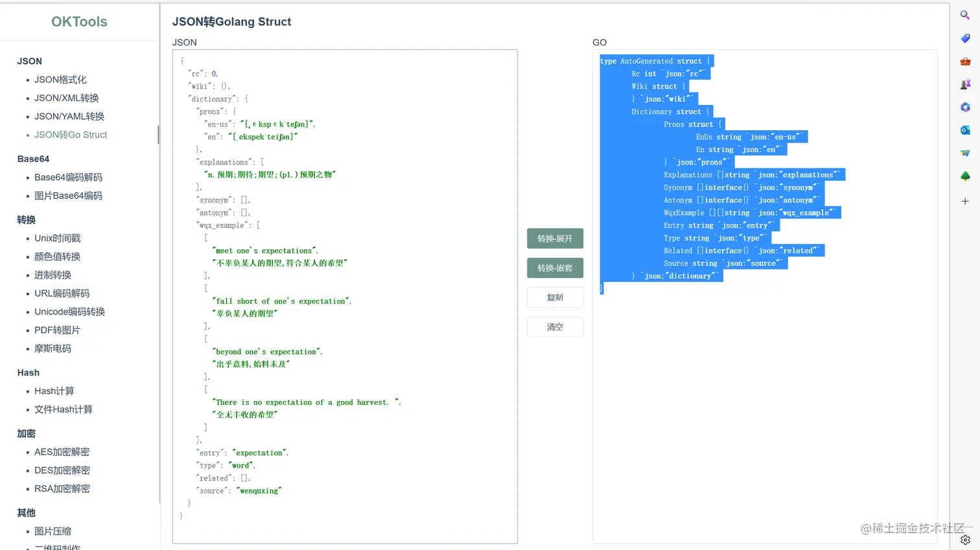Click the 加密 category heading
Viewport: 980px width, 550px height.
click(27, 433)
